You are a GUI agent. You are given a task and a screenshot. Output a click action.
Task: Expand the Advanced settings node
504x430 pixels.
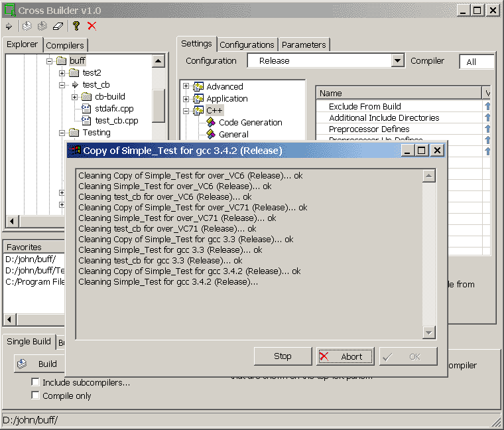186,86
